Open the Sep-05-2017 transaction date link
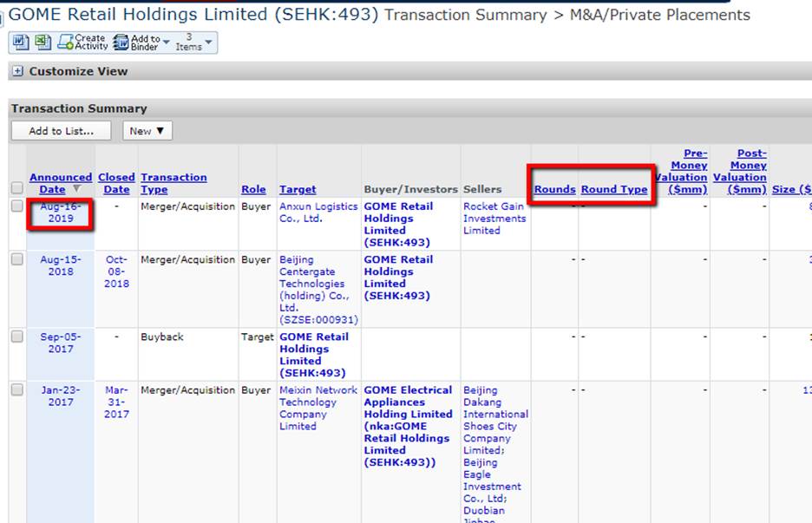The image size is (812, 523). point(61,343)
